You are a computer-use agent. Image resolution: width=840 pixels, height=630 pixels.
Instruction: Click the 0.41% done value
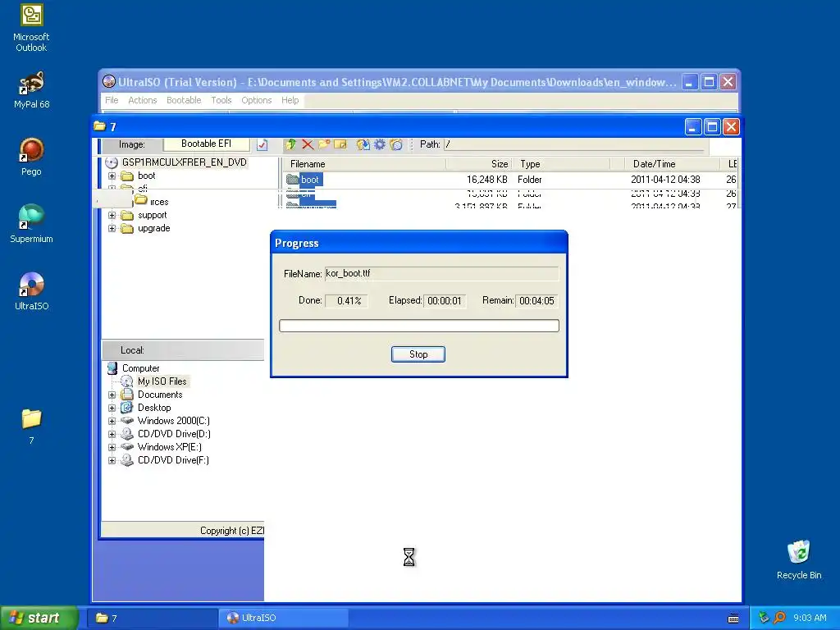pos(349,301)
